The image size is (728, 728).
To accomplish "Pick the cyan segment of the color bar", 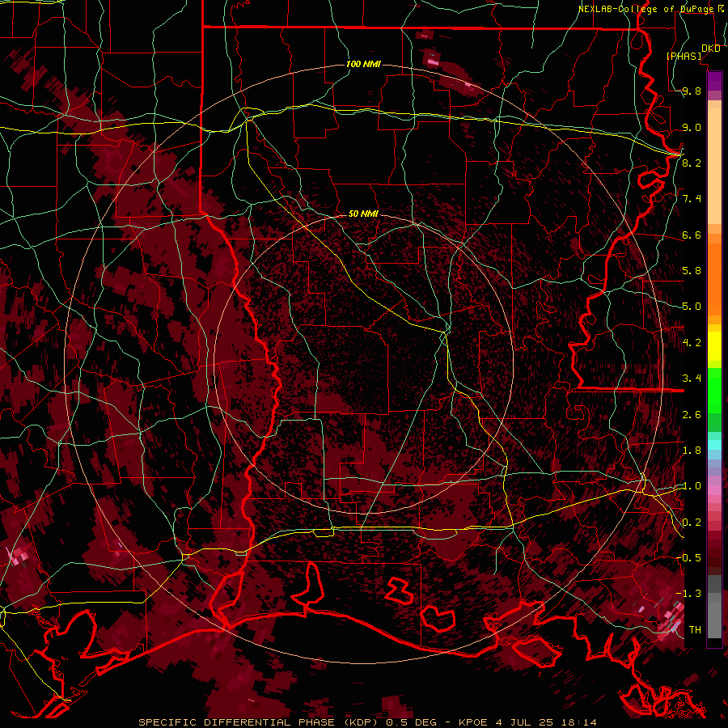I will [714, 445].
